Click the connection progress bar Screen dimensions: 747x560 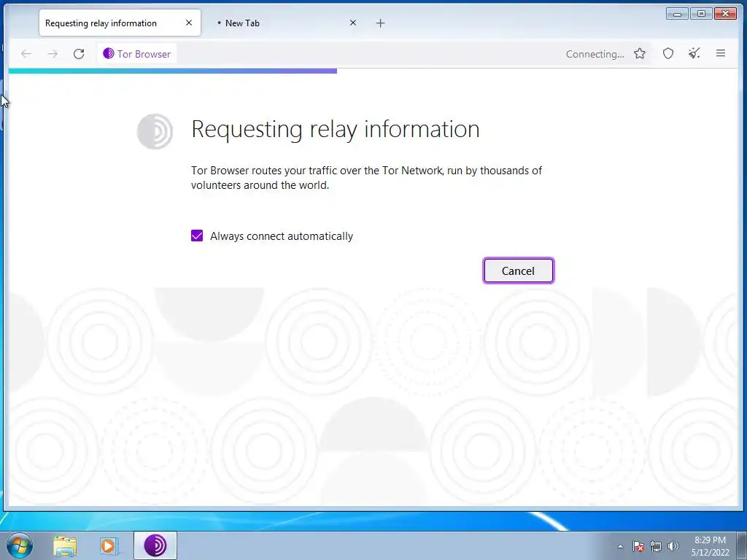(x=172, y=71)
